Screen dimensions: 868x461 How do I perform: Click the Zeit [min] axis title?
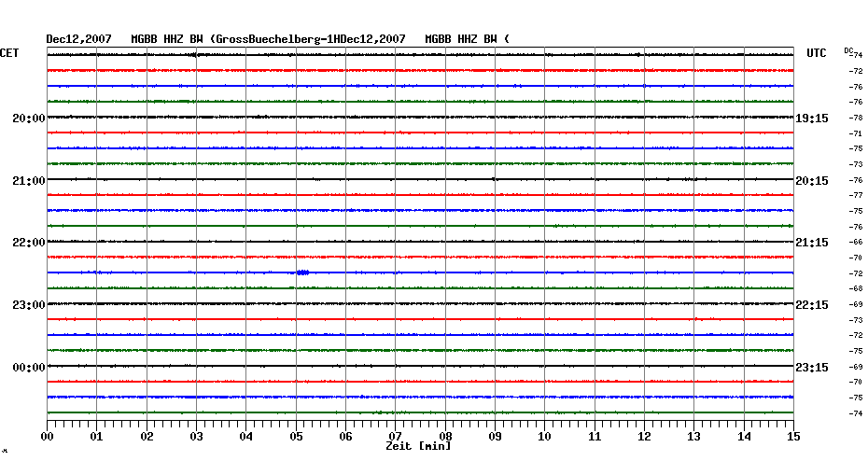pyautogui.click(x=418, y=446)
